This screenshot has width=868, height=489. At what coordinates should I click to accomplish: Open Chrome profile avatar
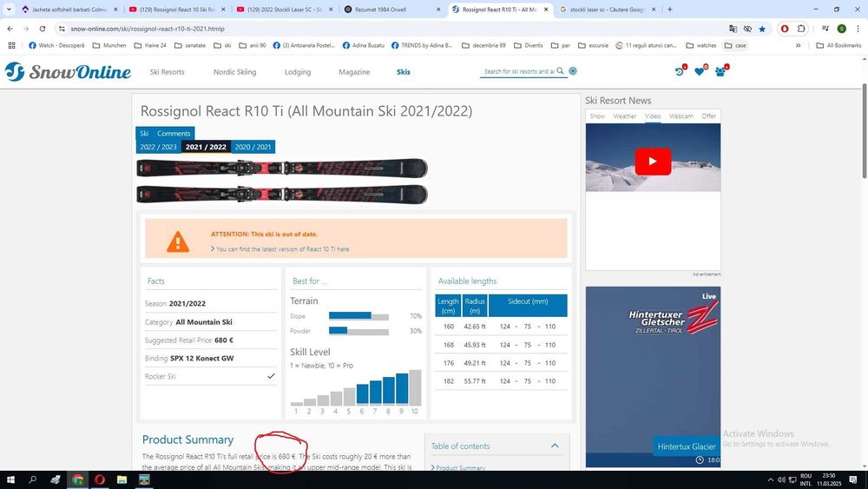coord(841,29)
